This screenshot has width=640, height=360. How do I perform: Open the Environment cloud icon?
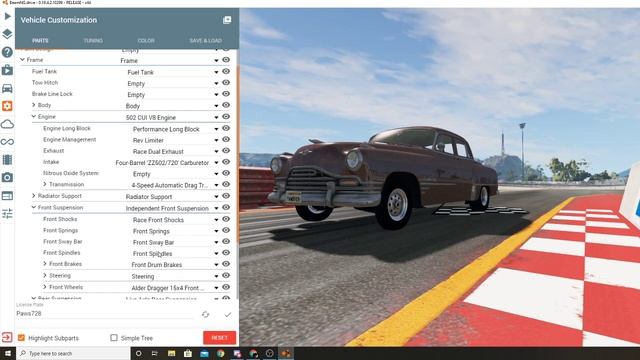[7, 124]
